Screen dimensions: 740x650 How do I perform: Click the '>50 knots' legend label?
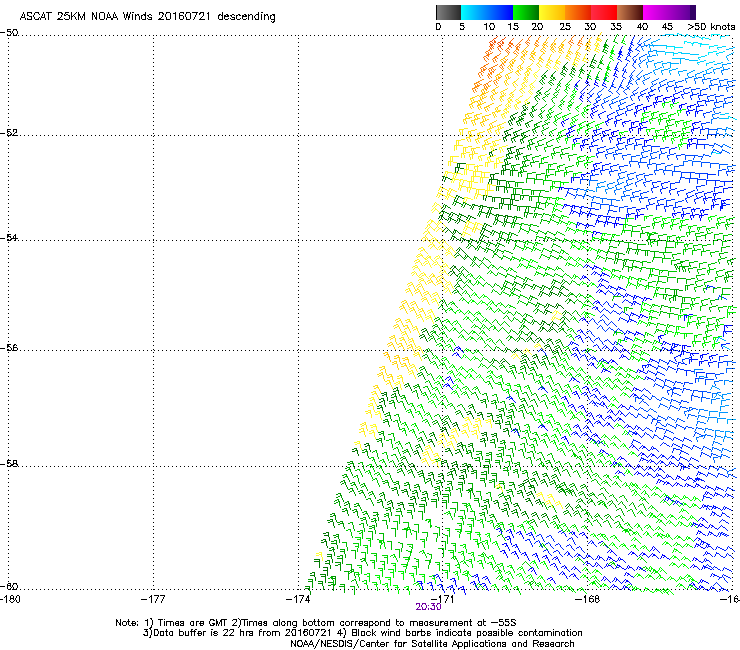click(x=711, y=27)
